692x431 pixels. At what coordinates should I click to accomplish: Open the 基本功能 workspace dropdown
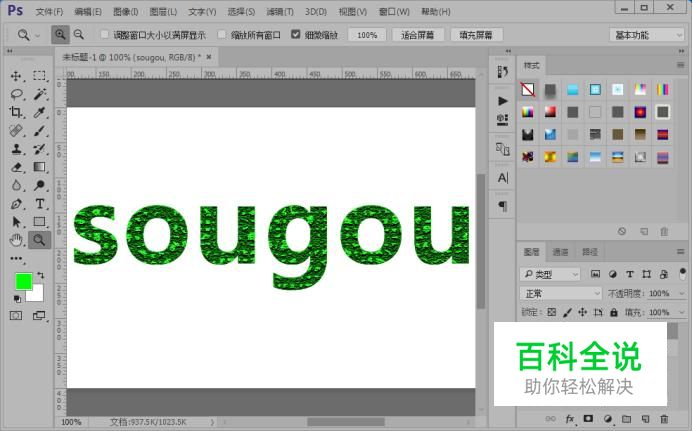pyautogui.click(x=647, y=35)
